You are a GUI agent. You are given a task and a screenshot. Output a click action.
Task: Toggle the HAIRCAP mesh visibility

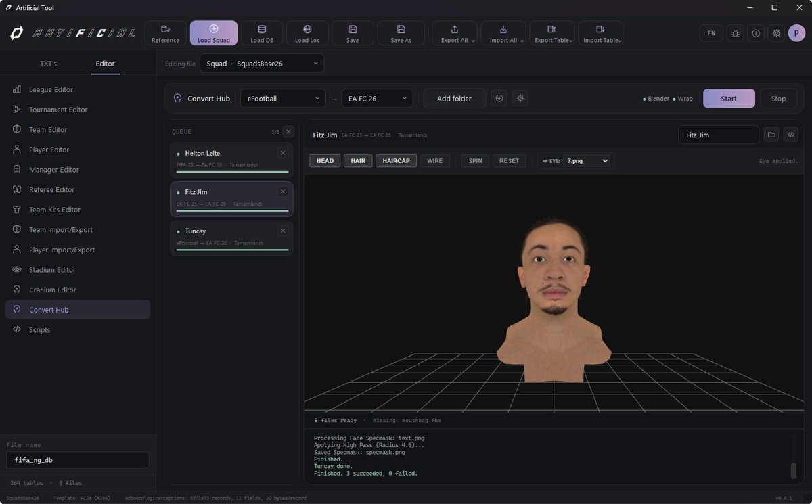tap(397, 161)
